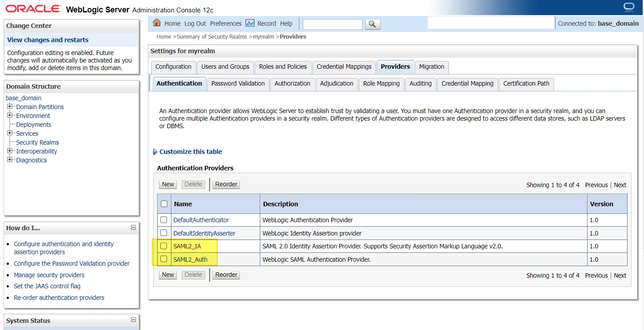Click the Home house icon in toolbar
The image size is (644, 330).
click(157, 23)
